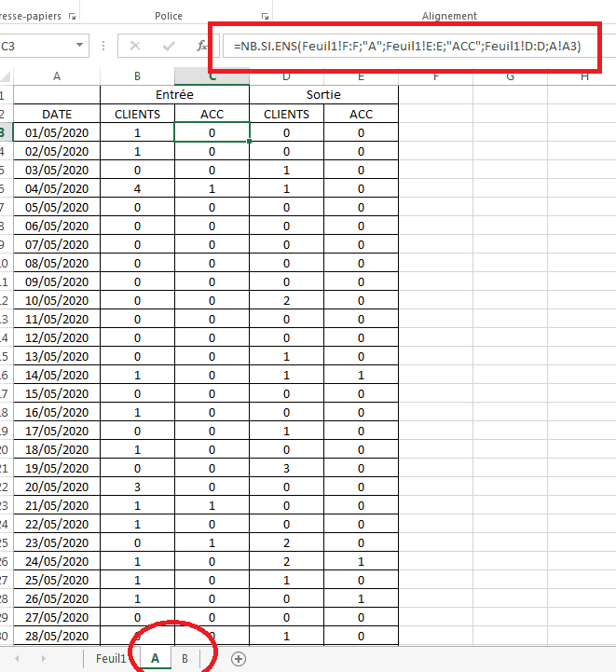Expand the Name Box dropdown
Screen dimensions: 616x672
(x=83, y=46)
